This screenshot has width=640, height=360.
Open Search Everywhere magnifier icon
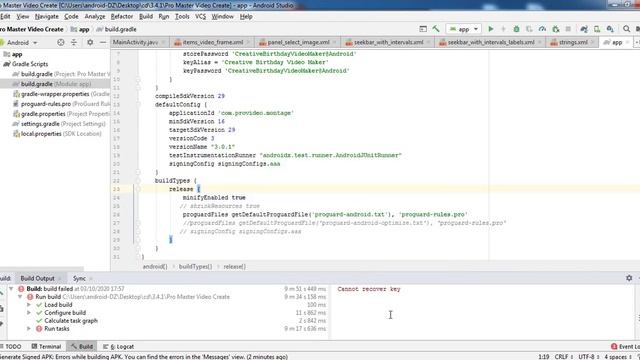[x=627, y=29]
